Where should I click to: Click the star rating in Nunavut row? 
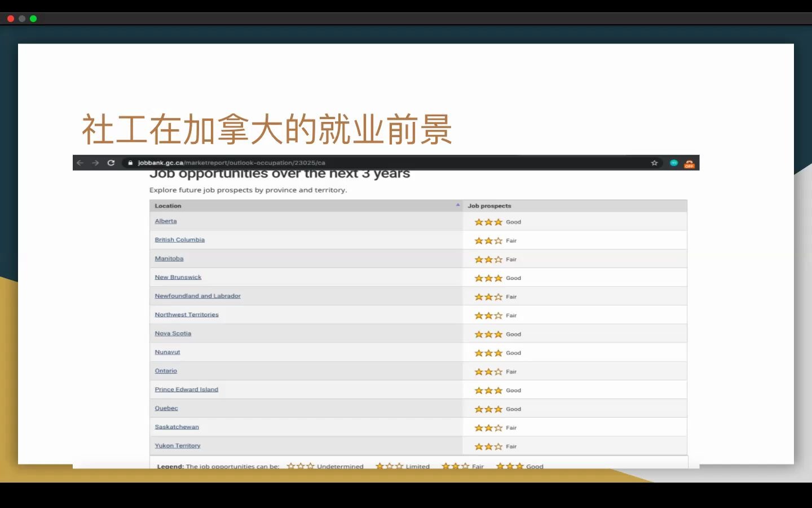tap(488, 353)
